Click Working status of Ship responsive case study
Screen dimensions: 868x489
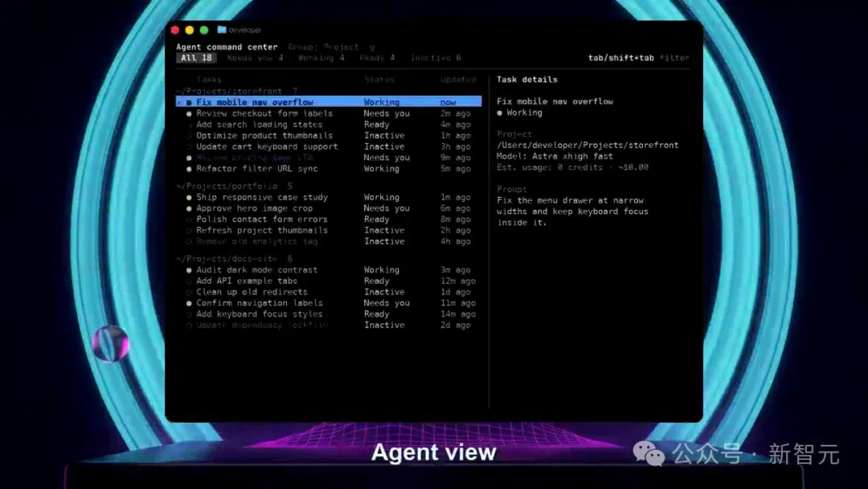pos(382,197)
